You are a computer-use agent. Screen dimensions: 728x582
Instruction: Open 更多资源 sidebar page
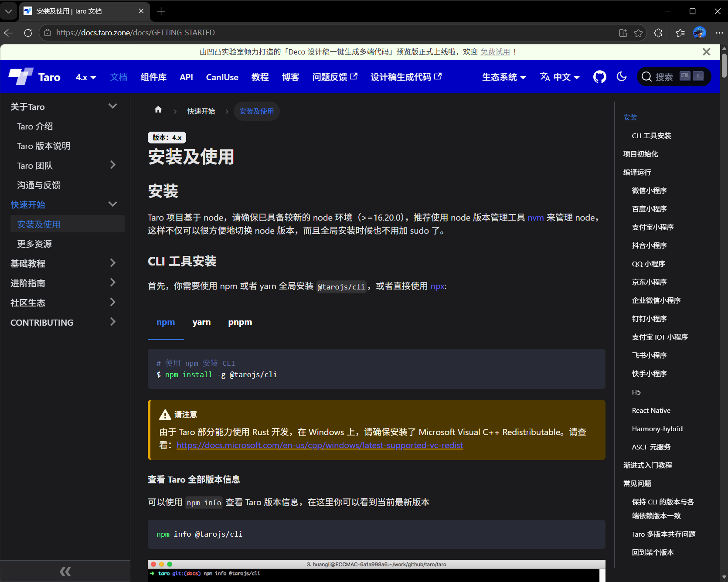click(34, 244)
